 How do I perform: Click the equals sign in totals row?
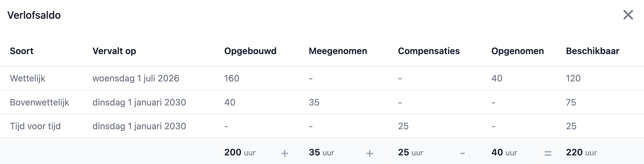[548, 153]
